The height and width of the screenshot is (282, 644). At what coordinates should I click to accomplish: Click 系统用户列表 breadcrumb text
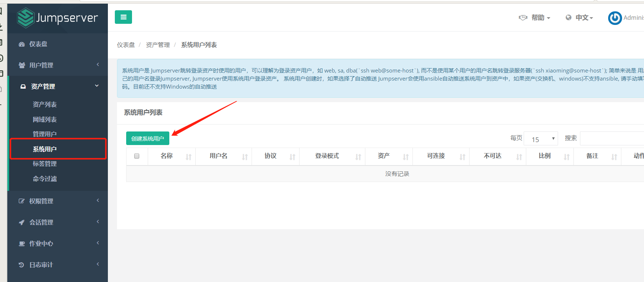(x=199, y=45)
